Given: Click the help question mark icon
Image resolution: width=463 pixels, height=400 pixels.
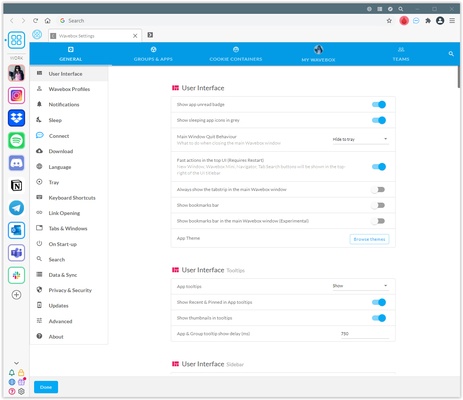Looking at the screenshot, I should [12, 391].
